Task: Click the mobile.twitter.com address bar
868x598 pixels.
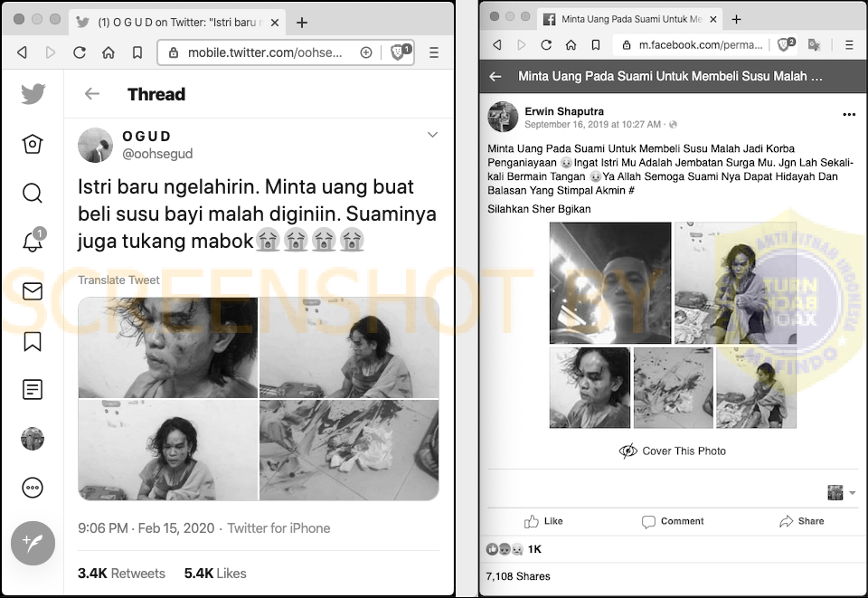Action: tap(265, 52)
